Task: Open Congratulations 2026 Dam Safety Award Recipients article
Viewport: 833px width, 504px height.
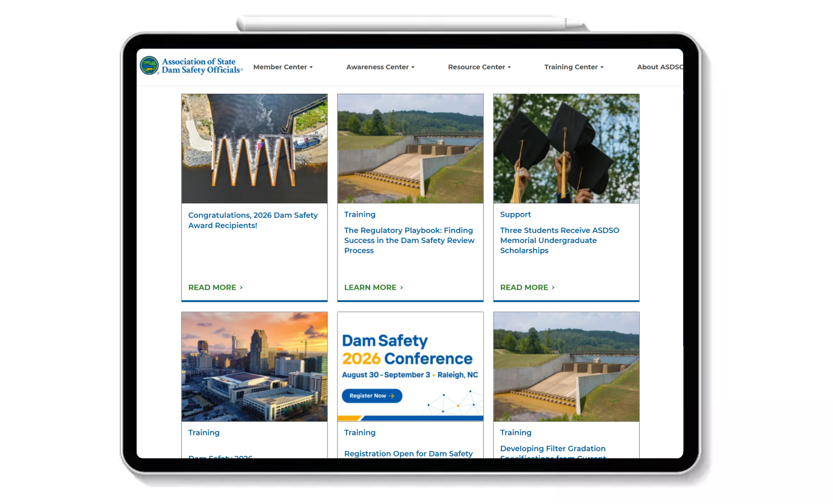Action: [x=253, y=220]
